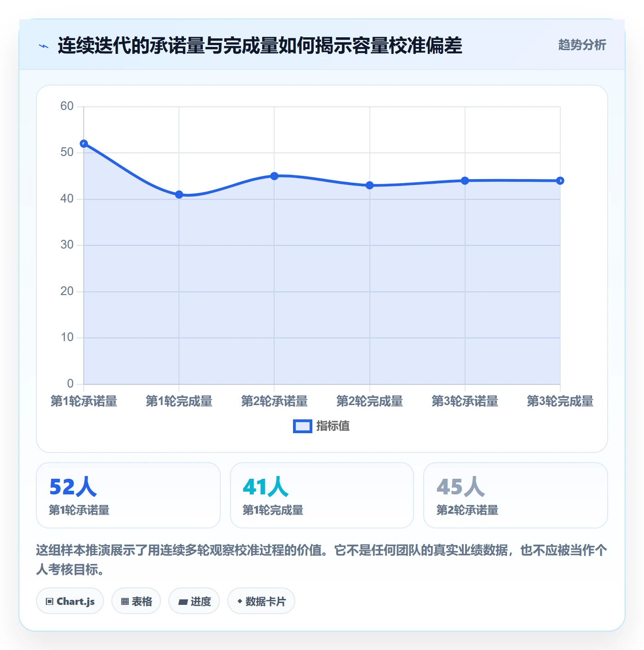This screenshot has height=650, width=644.
Task: Click the 60 y-axis tick label
Action: [x=67, y=106]
